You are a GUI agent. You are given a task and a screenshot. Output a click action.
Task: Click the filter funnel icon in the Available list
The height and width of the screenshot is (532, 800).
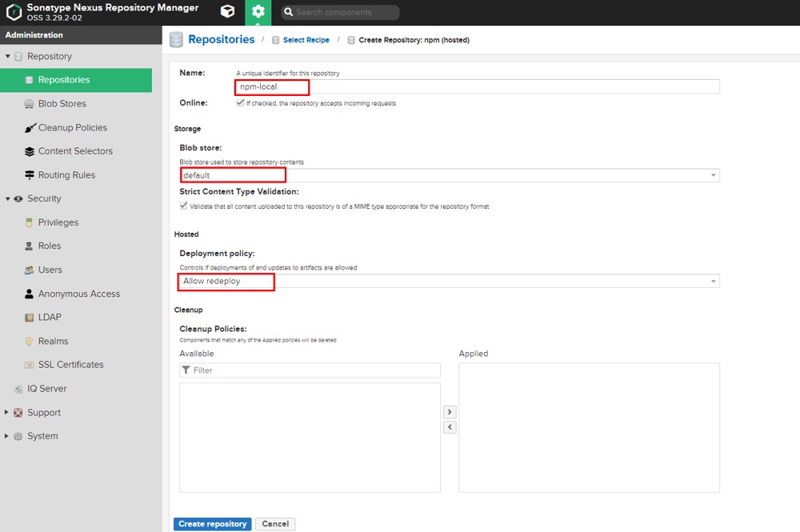(186, 370)
